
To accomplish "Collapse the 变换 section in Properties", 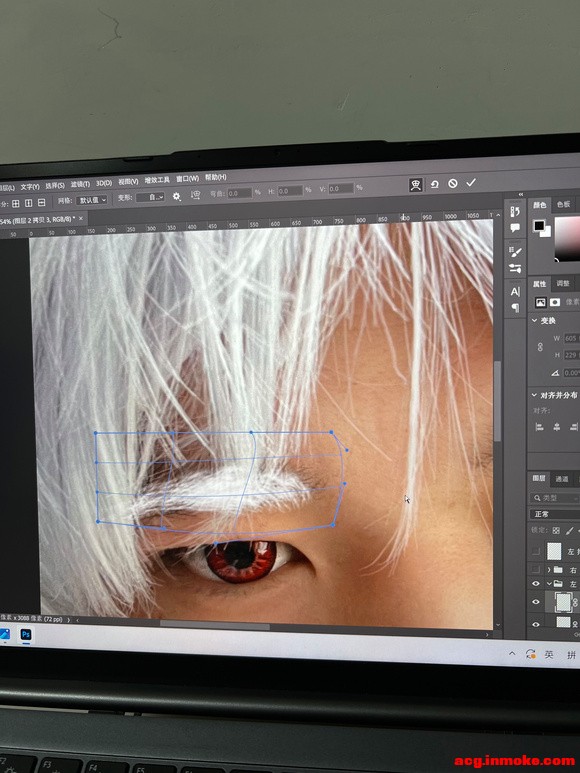I will [x=535, y=320].
